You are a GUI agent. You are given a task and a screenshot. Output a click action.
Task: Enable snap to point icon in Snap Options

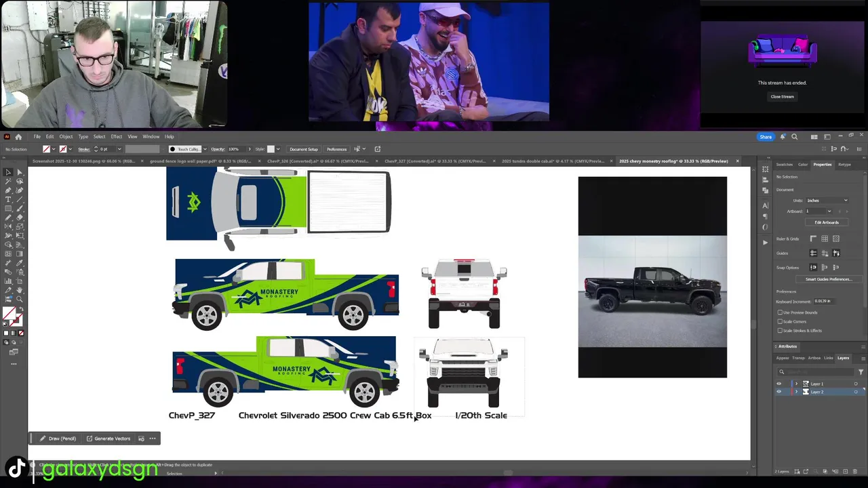point(813,267)
